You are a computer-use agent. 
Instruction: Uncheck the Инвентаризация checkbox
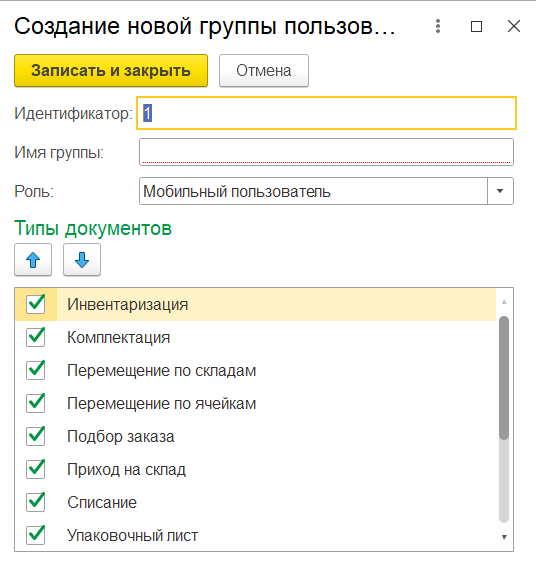pos(35,304)
